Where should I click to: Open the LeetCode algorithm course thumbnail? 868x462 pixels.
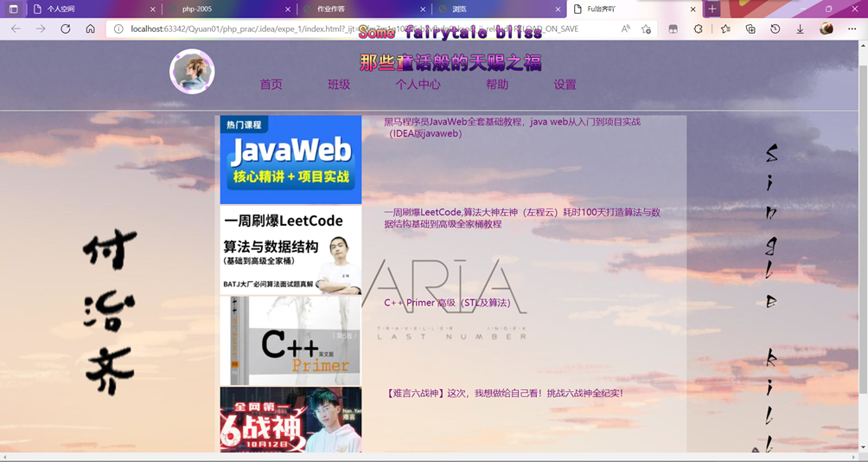coord(290,250)
